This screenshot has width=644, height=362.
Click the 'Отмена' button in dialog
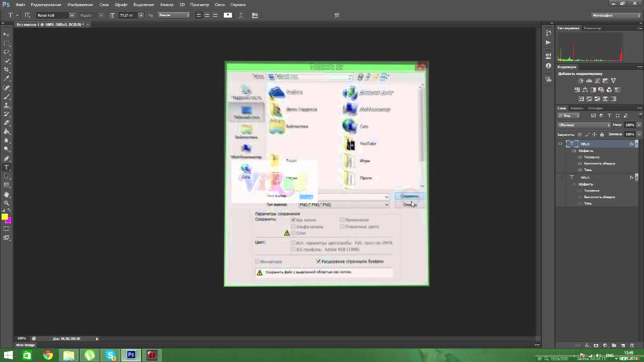pyautogui.click(x=410, y=205)
